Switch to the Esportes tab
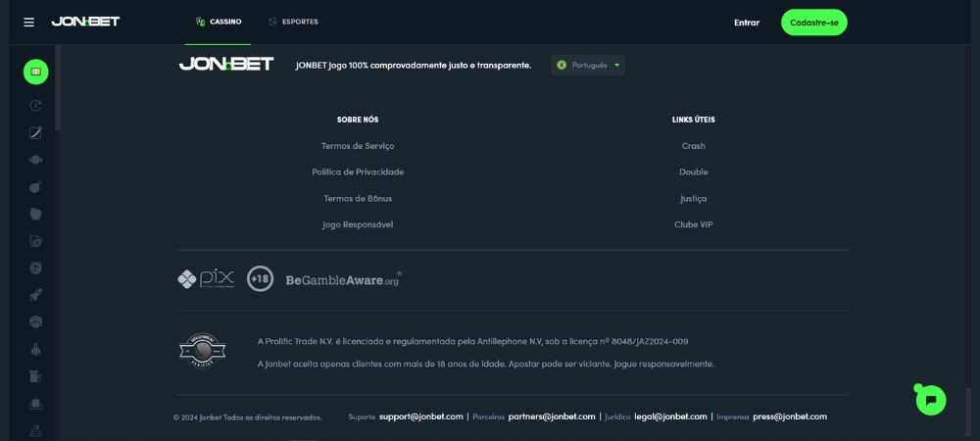The height and width of the screenshot is (441, 980). click(x=293, y=22)
